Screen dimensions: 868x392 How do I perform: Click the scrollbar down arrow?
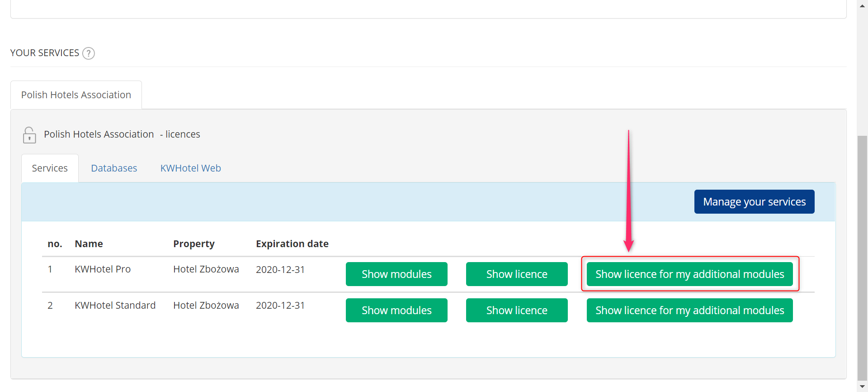[862, 387]
